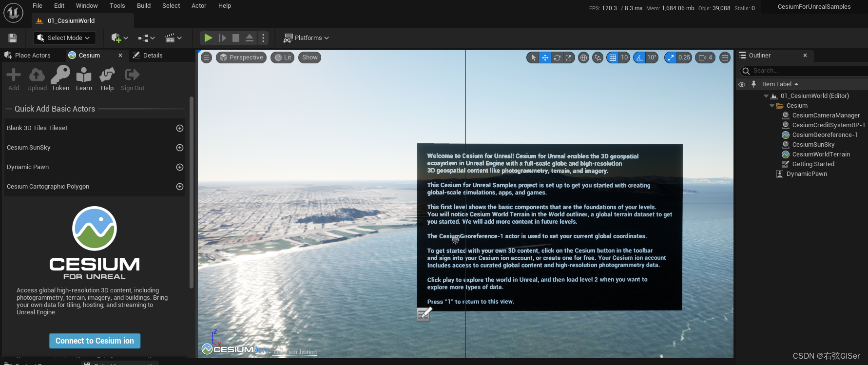Switch to the Place Actors tab
This screenshot has height=365, width=868.
(x=28, y=56)
